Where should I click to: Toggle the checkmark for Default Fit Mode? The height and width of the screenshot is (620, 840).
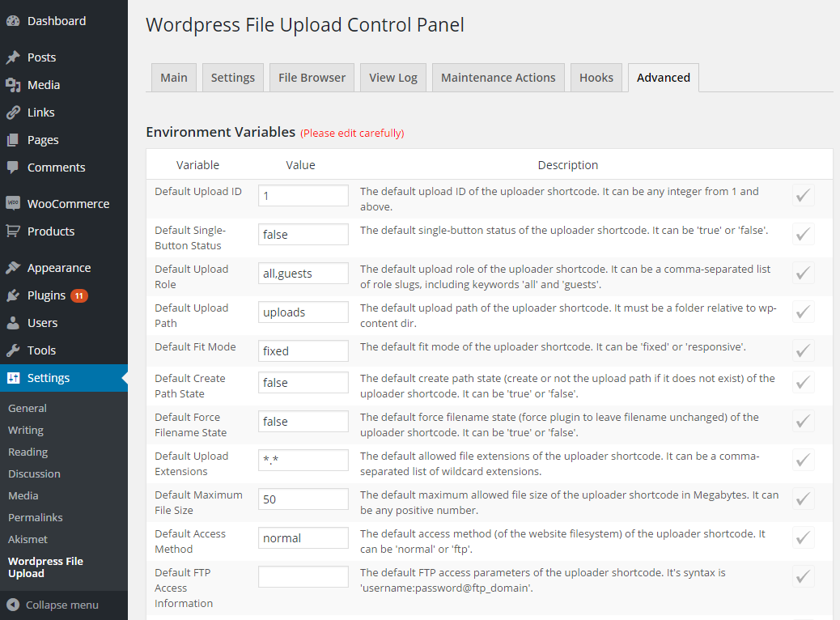(803, 350)
